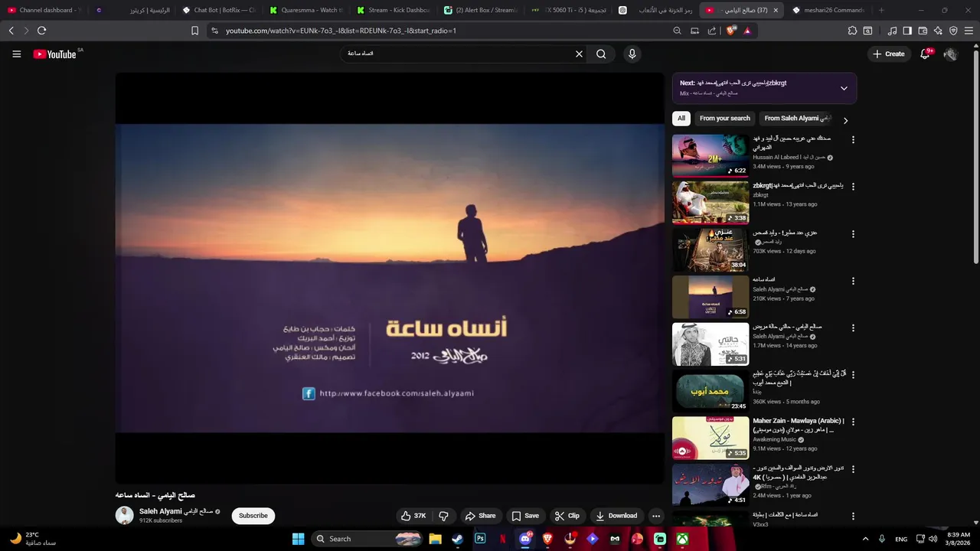This screenshot has width=980, height=551.
Task: Open Brave Leo AI sparkle icon
Action: pyautogui.click(x=938, y=31)
